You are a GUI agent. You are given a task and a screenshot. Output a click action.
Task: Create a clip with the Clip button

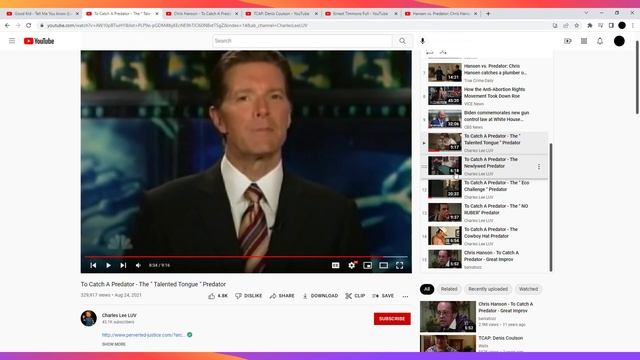coord(355,296)
